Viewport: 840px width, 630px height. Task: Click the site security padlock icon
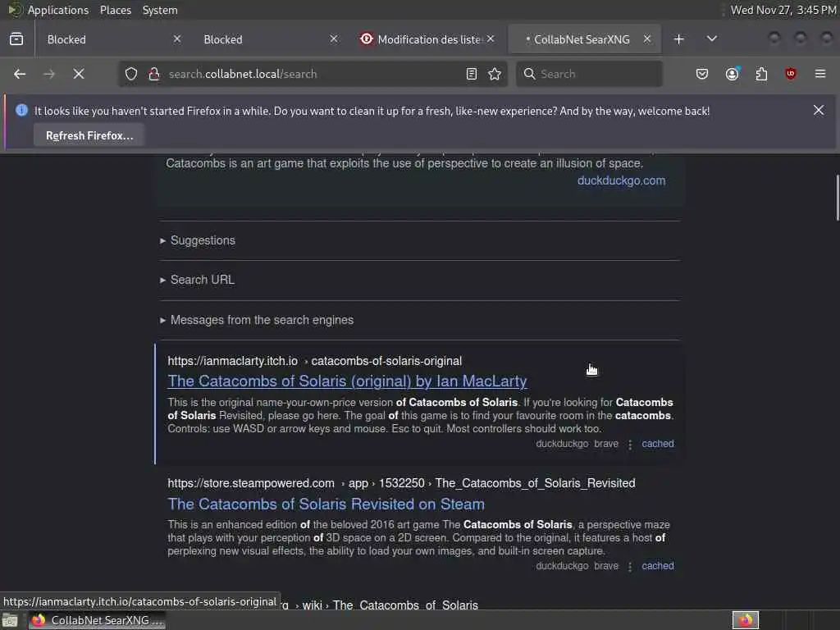click(153, 74)
